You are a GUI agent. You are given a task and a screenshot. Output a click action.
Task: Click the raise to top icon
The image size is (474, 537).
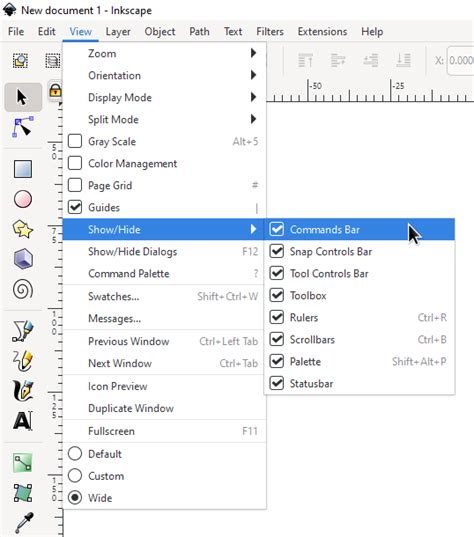pos(305,60)
